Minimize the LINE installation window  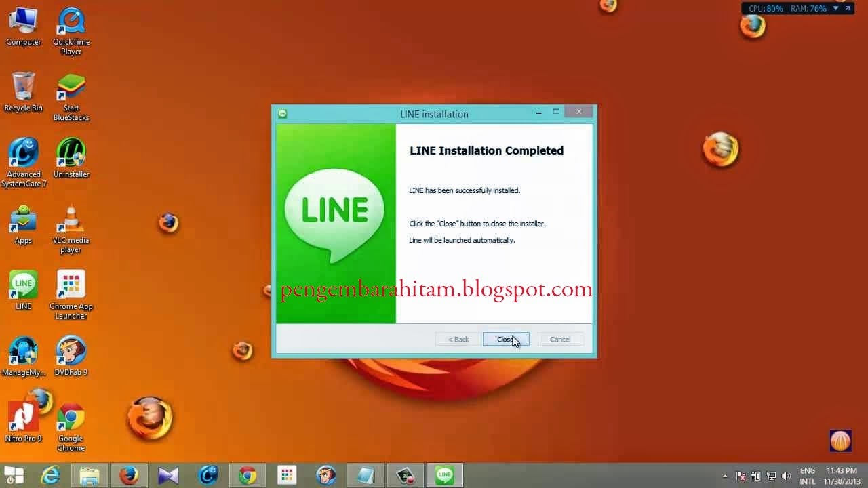(539, 113)
